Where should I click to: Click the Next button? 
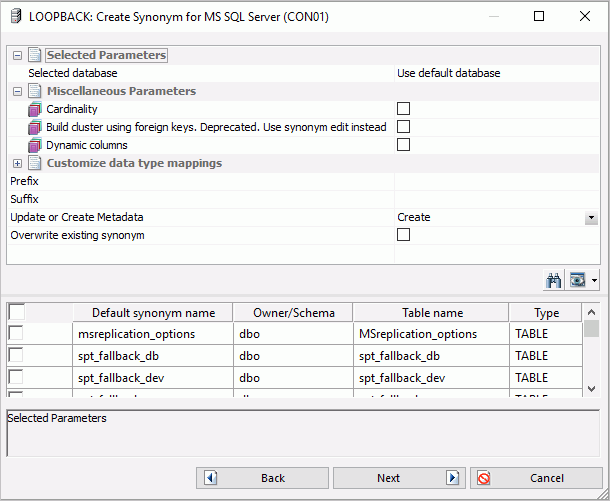(399, 478)
